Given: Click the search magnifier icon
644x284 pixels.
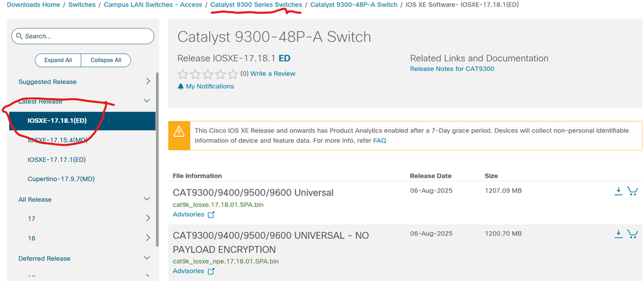Looking at the screenshot, I should [19, 36].
